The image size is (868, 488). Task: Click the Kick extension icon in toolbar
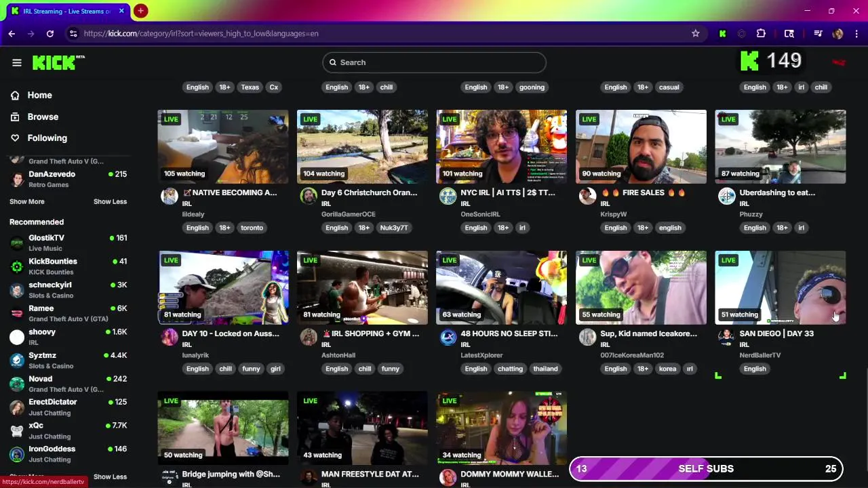pyautogui.click(x=722, y=33)
